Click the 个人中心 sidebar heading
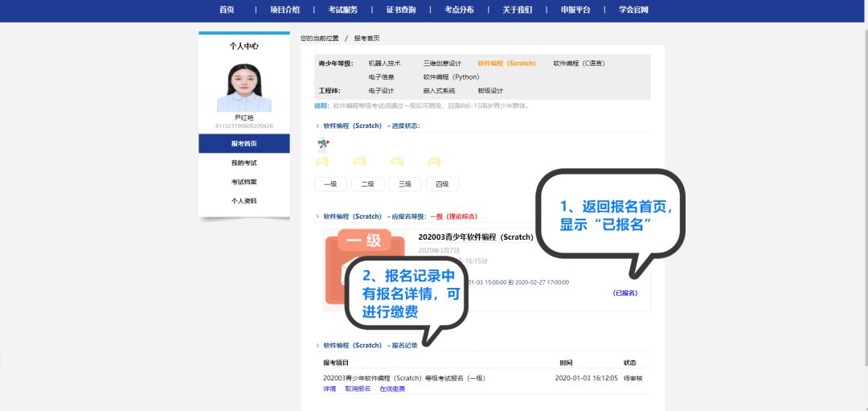Screen dimensions: 868x411 (x=244, y=47)
